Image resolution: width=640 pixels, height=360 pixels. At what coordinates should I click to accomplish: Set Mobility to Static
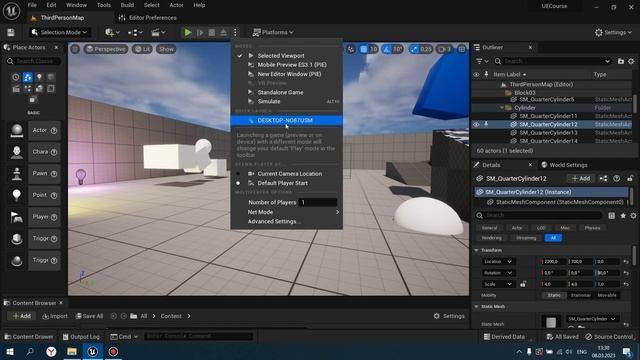554,295
